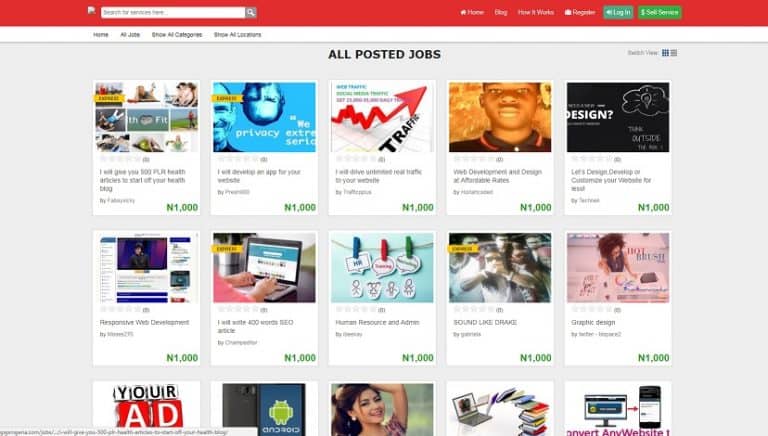Select All Jobs in the sub-navigation
The width and height of the screenshot is (768, 436).
[130, 35]
